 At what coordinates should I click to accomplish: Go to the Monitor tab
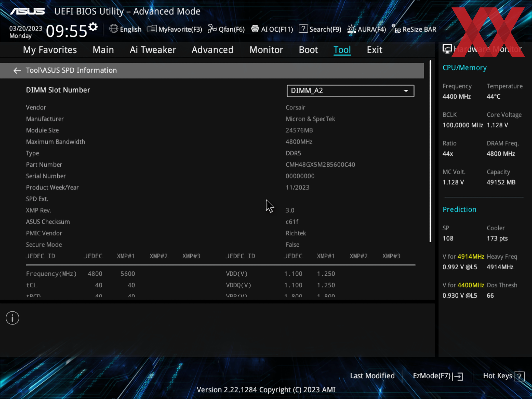pyautogui.click(x=266, y=50)
